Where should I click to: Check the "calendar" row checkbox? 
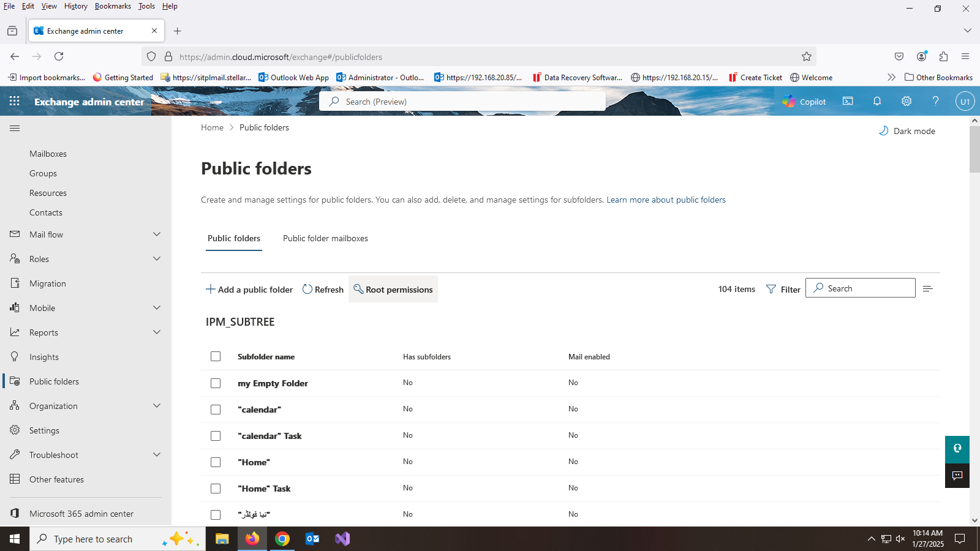216,410
